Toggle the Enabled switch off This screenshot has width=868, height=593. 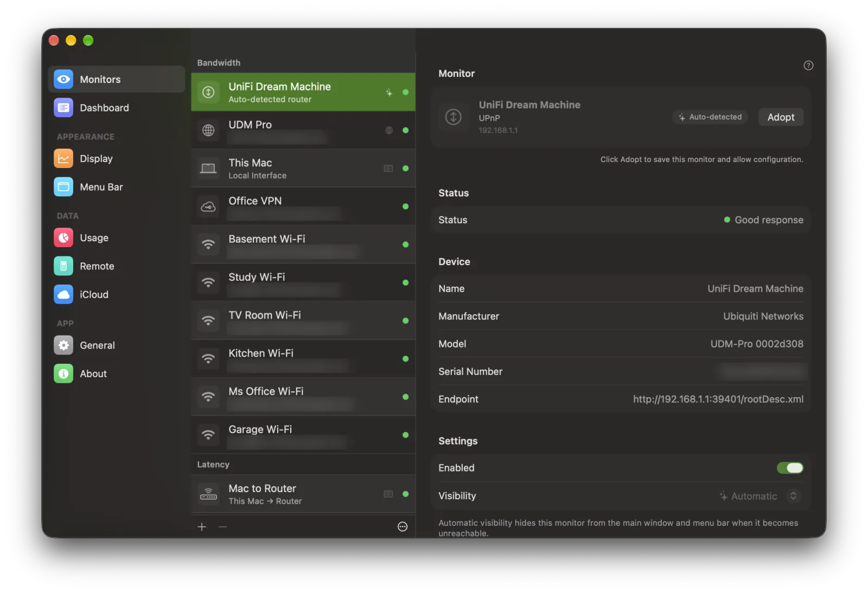(x=790, y=468)
